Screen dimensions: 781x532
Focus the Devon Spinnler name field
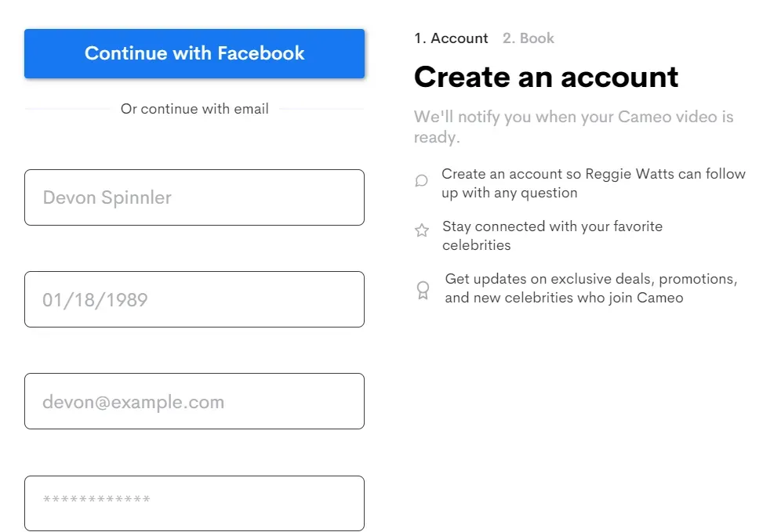click(194, 197)
